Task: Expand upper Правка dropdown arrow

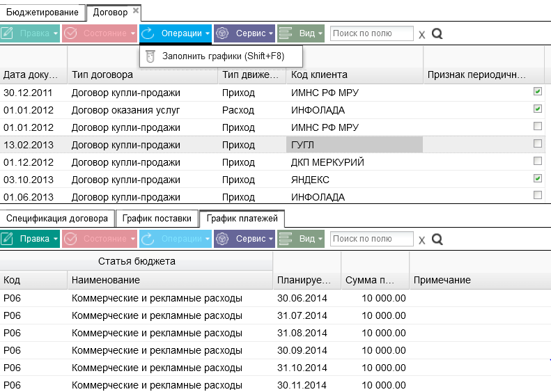Action: tap(56, 33)
